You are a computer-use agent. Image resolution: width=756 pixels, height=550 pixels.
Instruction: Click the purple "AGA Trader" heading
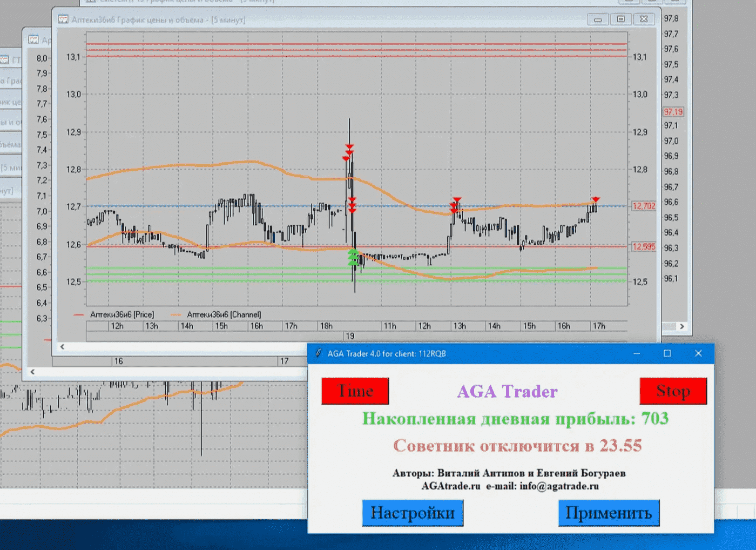(507, 391)
